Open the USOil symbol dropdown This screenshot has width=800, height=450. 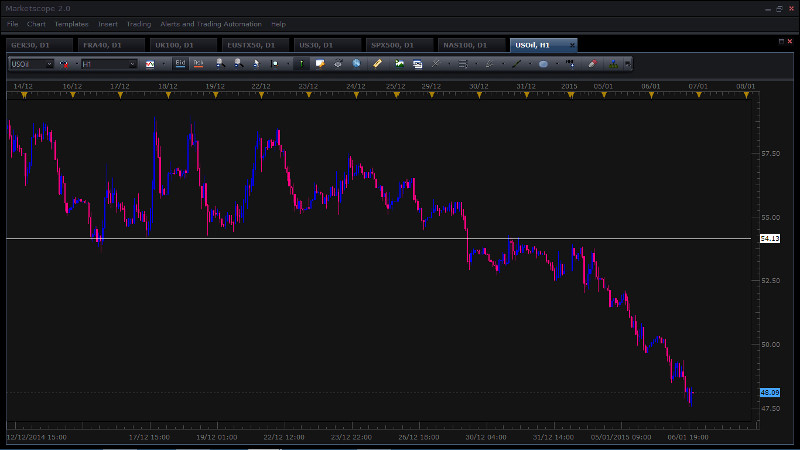49,64
